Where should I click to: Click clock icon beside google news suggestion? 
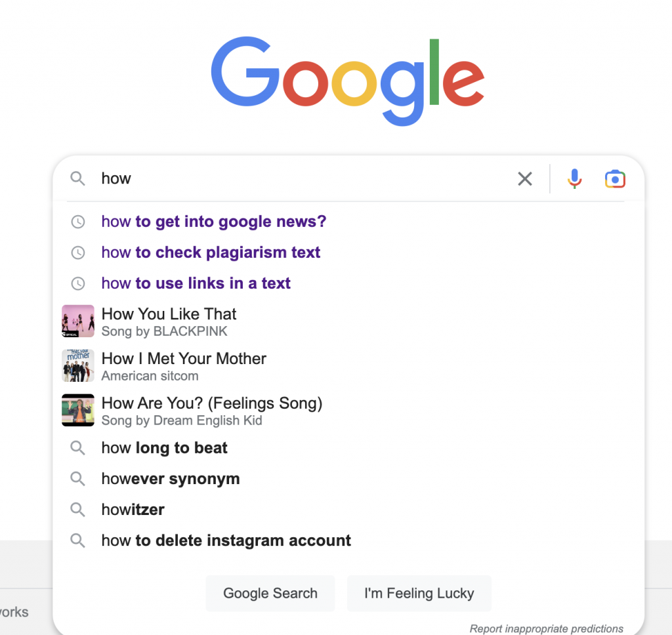[78, 222]
